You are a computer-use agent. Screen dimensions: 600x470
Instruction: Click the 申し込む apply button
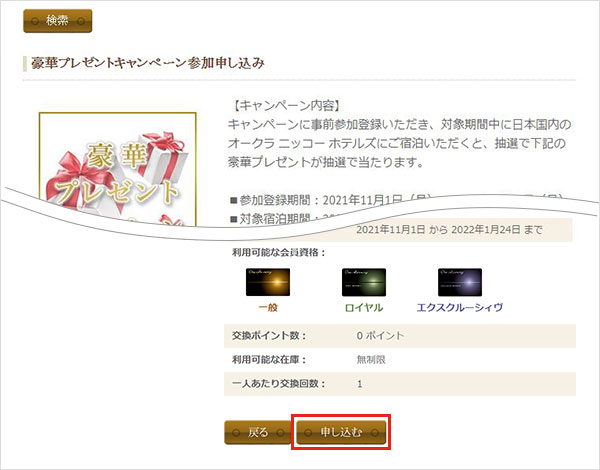click(341, 432)
